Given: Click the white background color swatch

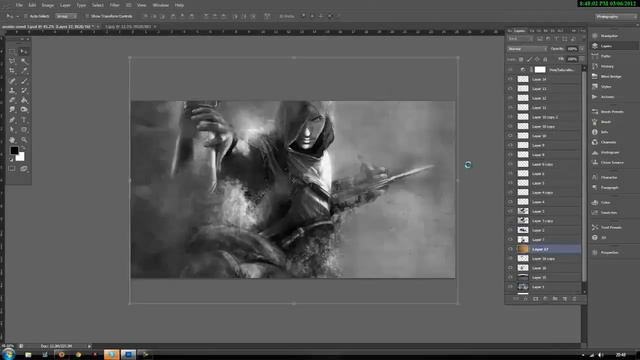Looking at the screenshot, I should click(x=21, y=158).
